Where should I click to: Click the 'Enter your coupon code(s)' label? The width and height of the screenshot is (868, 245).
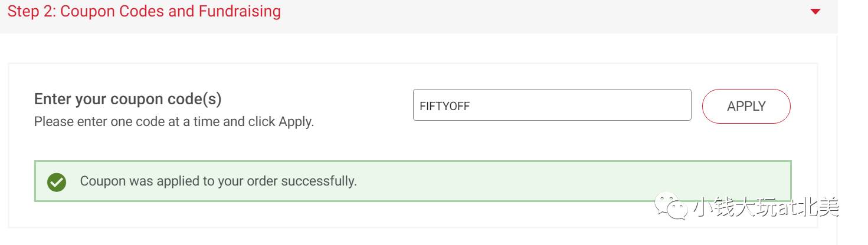click(x=128, y=99)
